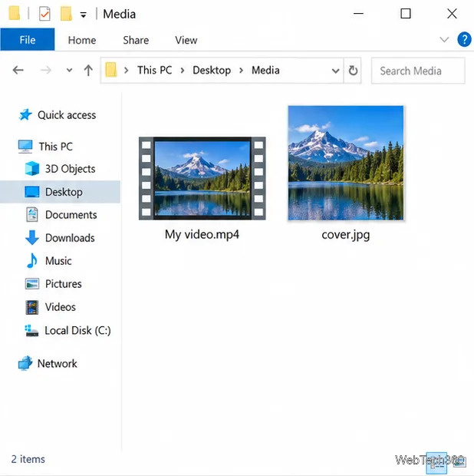Image resolution: width=474 pixels, height=476 pixels.
Task: Click Desktop in the address bar breadcrumb
Action: pos(212,71)
